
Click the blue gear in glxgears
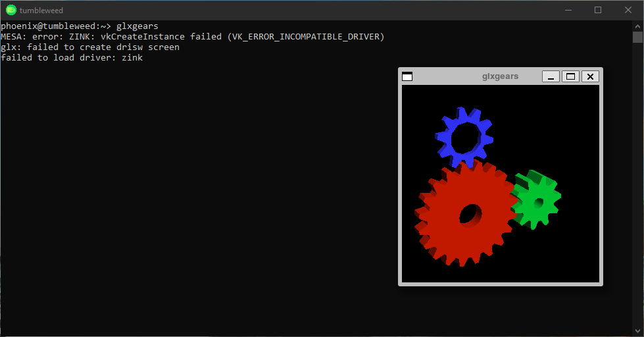pos(464,138)
